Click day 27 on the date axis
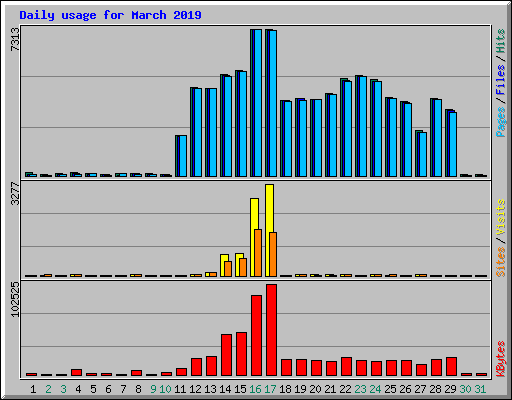Image resolution: width=512 pixels, height=400 pixels. tap(420, 389)
